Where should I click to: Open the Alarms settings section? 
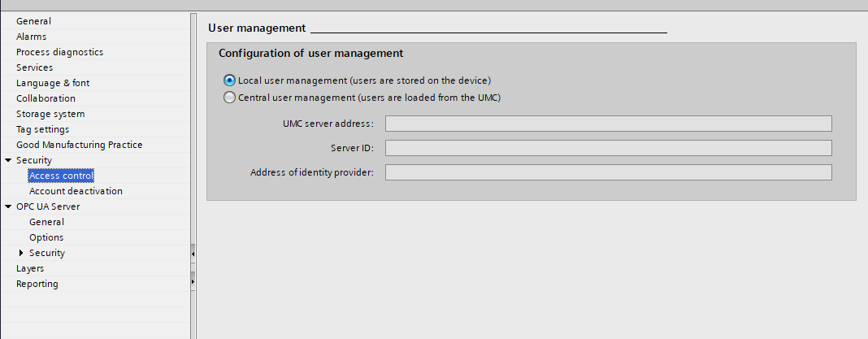pos(31,37)
